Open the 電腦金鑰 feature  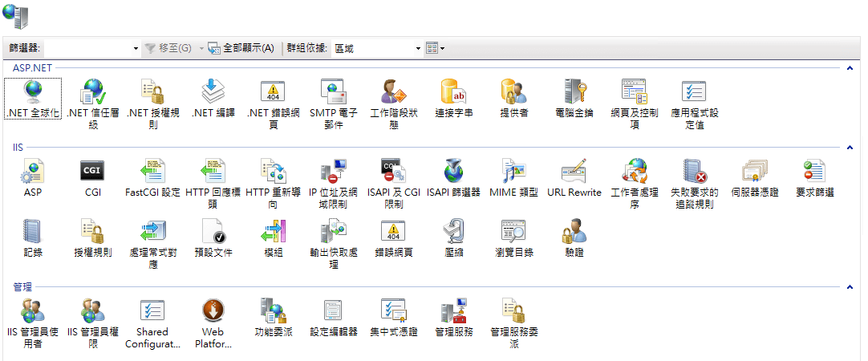[x=574, y=99]
